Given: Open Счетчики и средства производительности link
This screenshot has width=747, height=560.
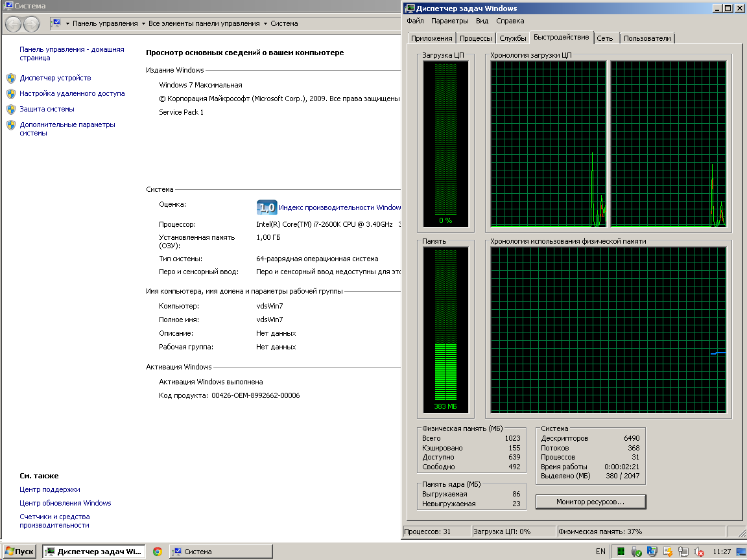Looking at the screenshot, I should [x=54, y=521].
